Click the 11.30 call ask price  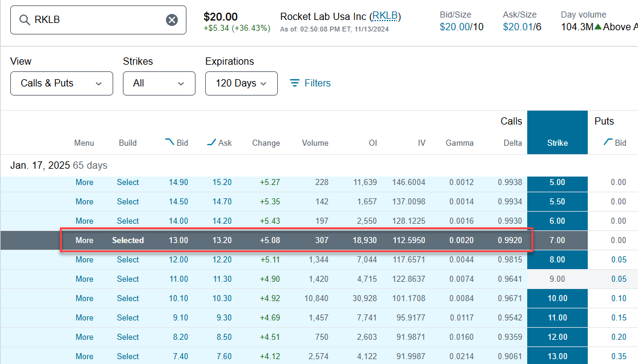click(222, 279)
